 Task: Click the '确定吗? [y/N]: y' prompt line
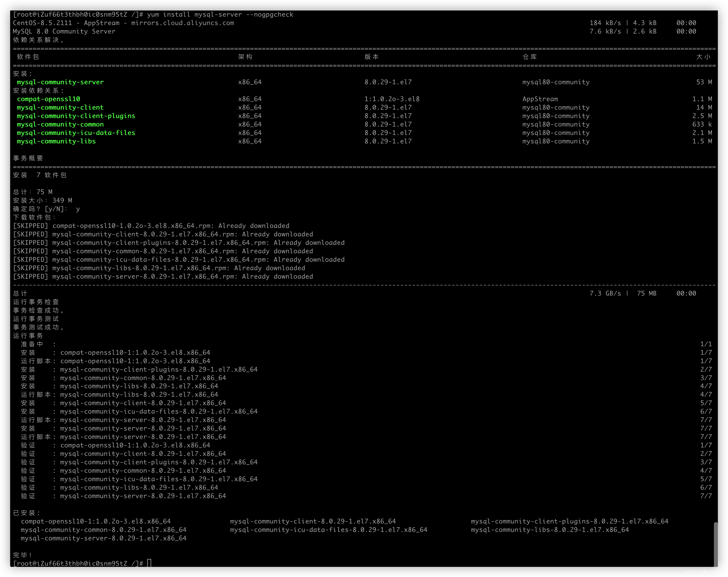(47, 209)
